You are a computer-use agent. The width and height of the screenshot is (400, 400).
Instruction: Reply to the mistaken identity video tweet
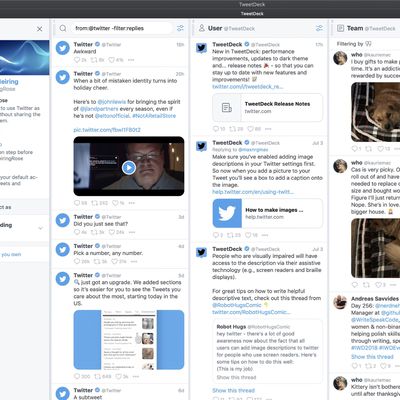coord(77,203)
